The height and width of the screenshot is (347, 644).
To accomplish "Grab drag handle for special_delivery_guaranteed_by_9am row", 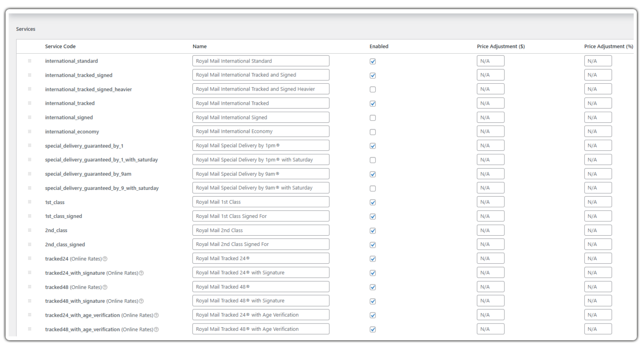I will [29, 174].
